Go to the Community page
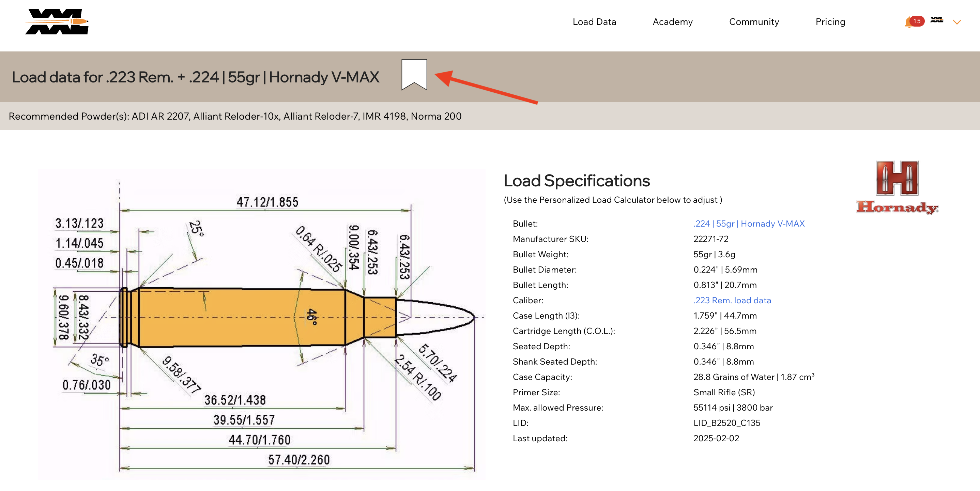 [754, 22]
